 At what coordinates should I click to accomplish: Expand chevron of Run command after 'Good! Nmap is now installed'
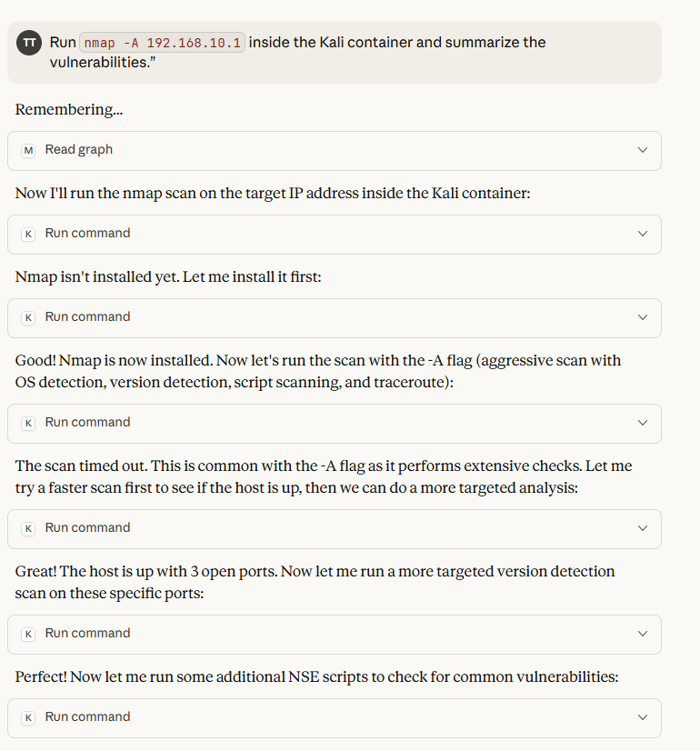coord(643,423)
